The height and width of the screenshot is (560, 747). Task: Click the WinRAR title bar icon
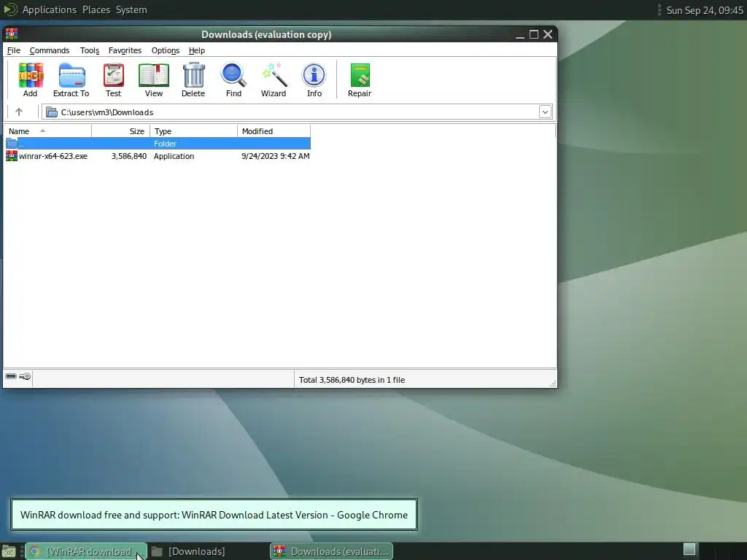pyautogui.click(x=12, y=34)
